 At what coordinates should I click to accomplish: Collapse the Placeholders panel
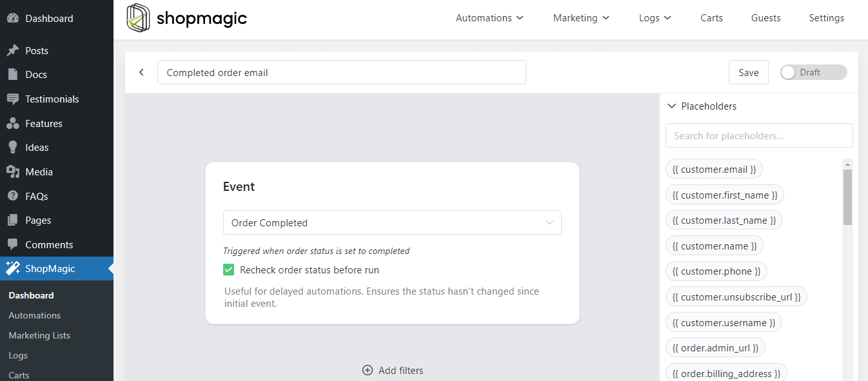point(671,106)
